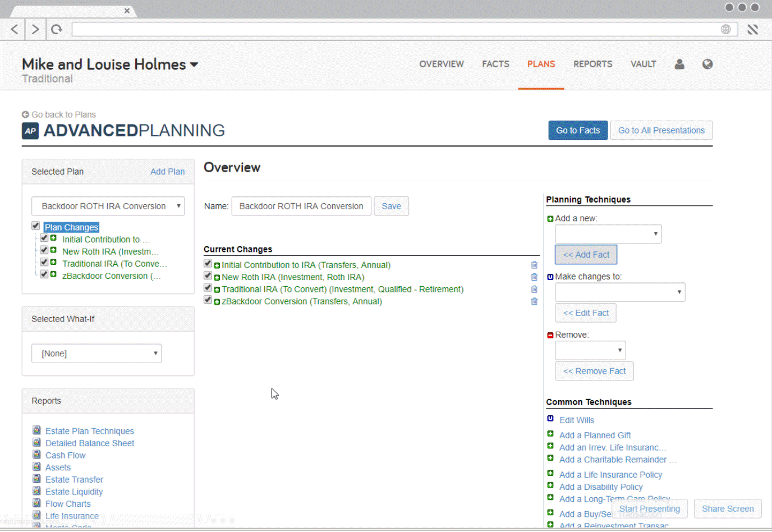Switch to the VAULT tab
Screen dimensions: 772x532
pos(643,65)
